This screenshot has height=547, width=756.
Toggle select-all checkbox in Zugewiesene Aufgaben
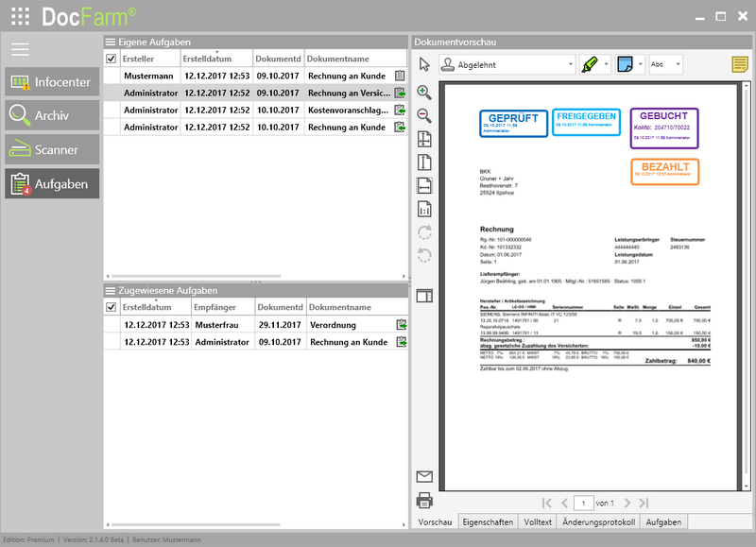[x=112, y=308]
